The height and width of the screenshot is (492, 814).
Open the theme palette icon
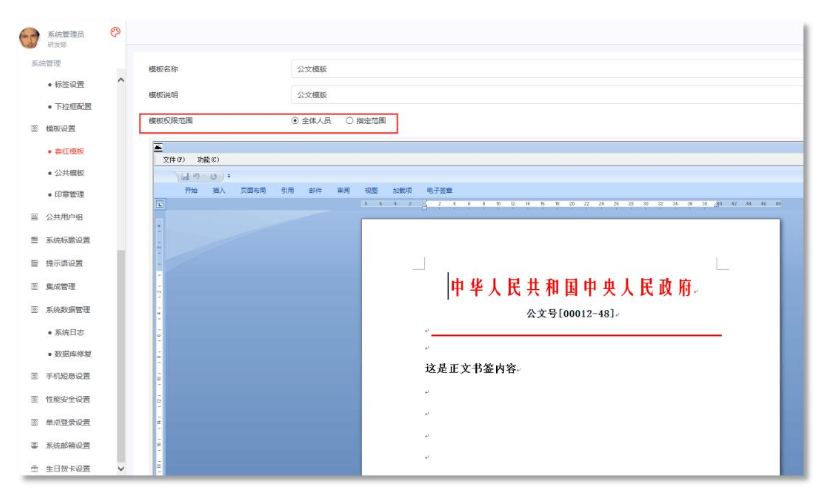pos(115,32)
